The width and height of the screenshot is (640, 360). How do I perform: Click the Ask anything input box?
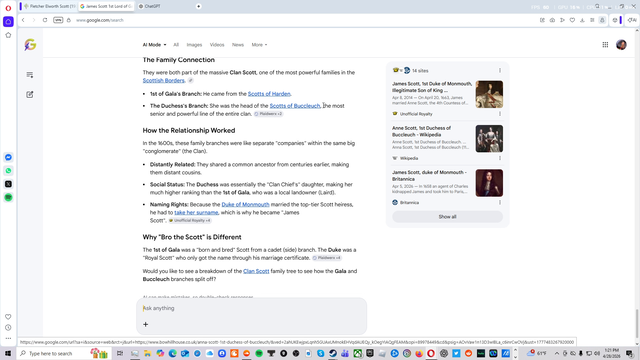click(x=251, y=308)
